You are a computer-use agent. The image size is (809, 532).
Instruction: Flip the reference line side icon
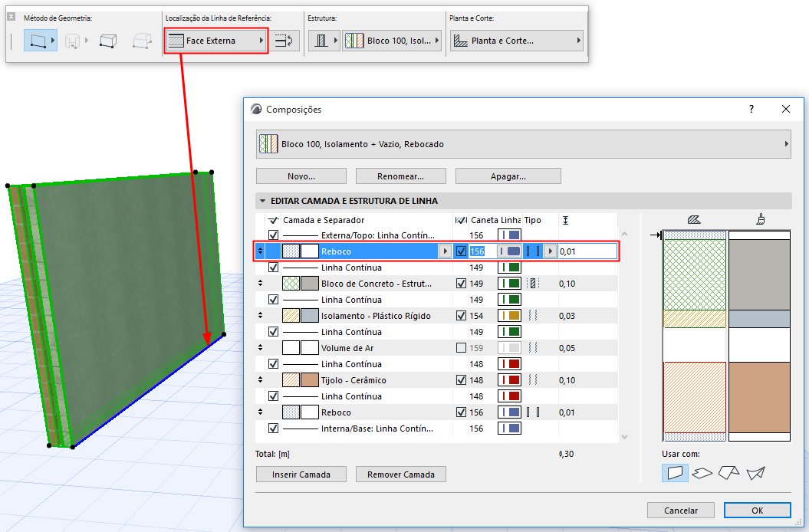pyautogui.click(x=284, y=41)
